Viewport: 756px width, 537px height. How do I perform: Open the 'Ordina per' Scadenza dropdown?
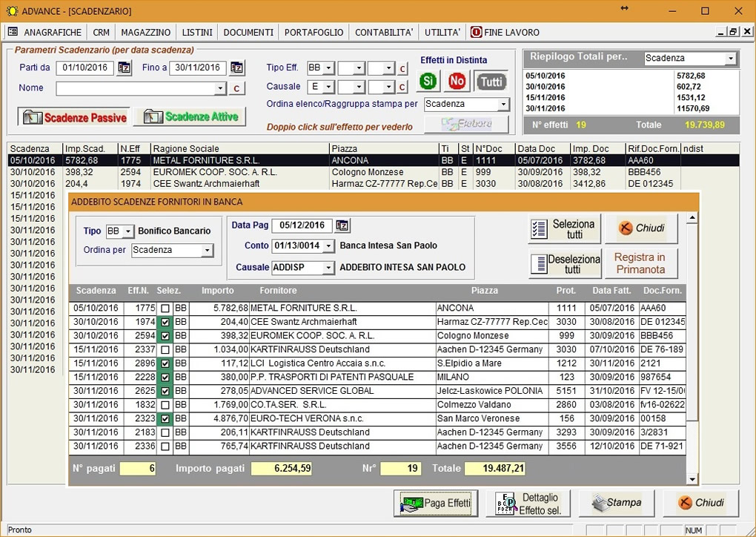tap(207, 251)
